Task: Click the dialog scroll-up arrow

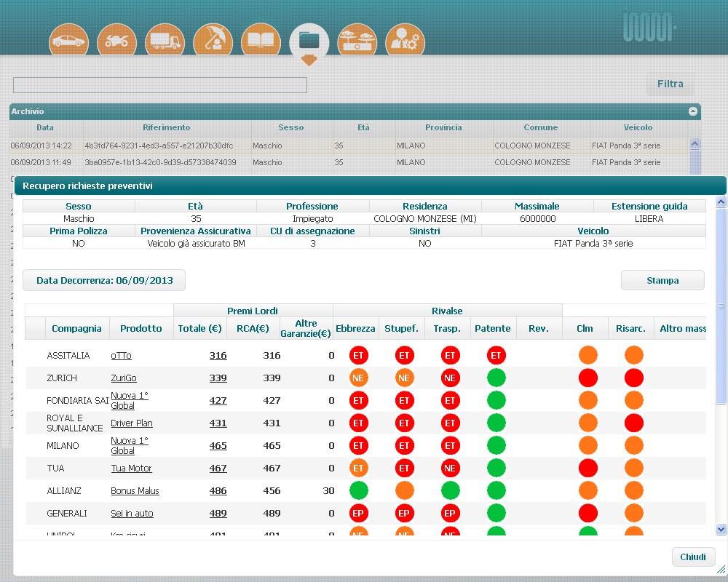Action: (721, 202)
